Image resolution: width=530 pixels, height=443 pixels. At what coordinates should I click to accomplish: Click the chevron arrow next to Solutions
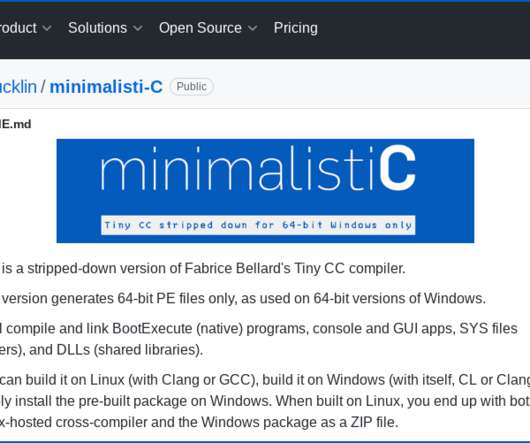pos(138,28)
